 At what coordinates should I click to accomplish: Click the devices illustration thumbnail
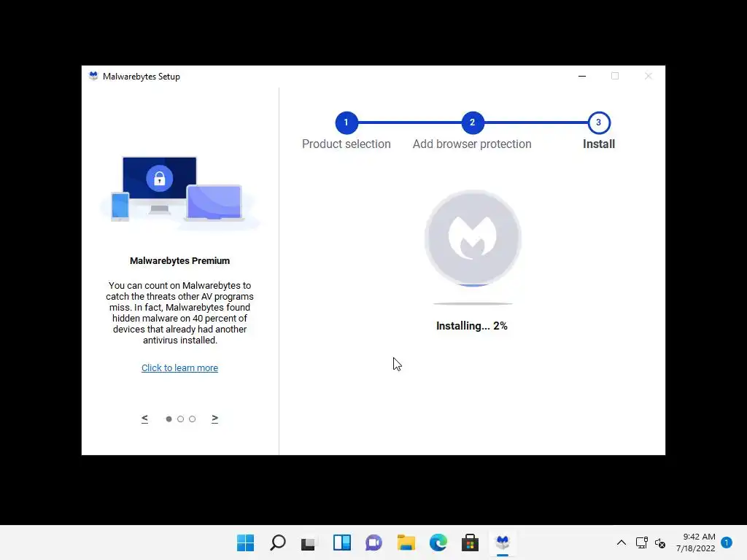(179, 192)
